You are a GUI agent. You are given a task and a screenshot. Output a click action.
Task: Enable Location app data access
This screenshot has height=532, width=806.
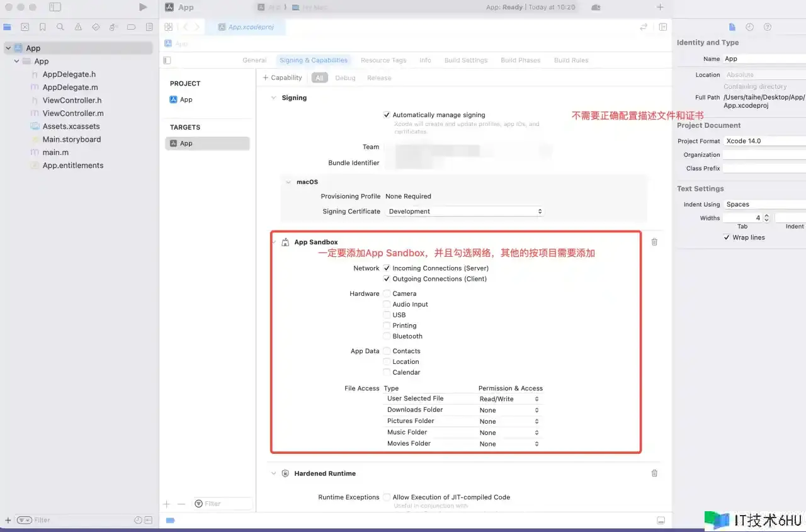click(x=387, y=362)
